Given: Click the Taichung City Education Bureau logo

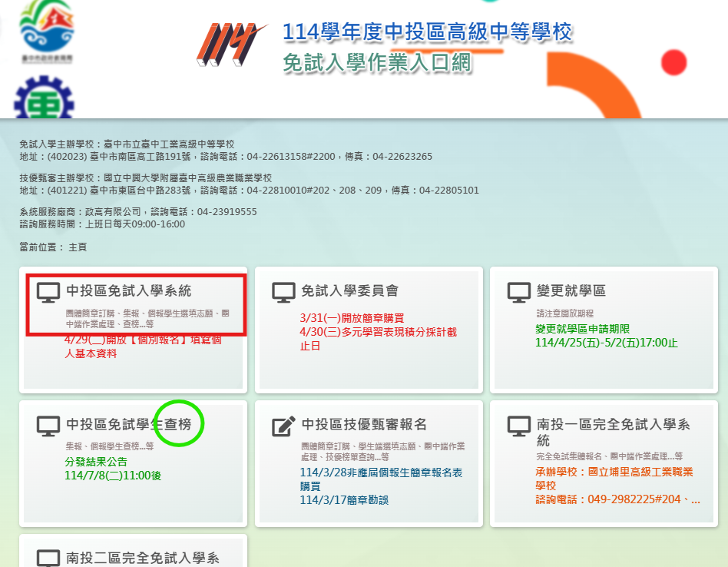Looking at the screenshot, I should pyautogui.click(x=47, y=31).
